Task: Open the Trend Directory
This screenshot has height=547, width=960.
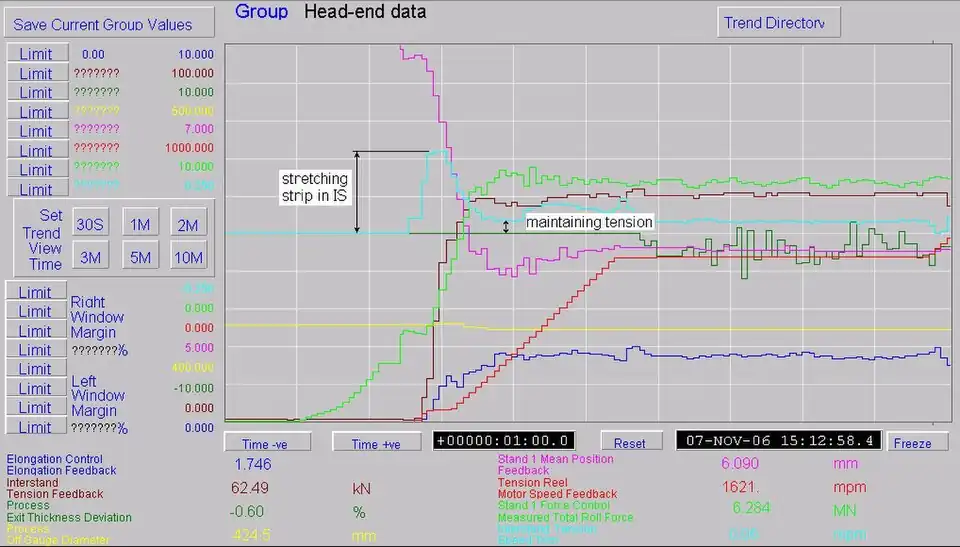Action: click(x=779, y=23)
